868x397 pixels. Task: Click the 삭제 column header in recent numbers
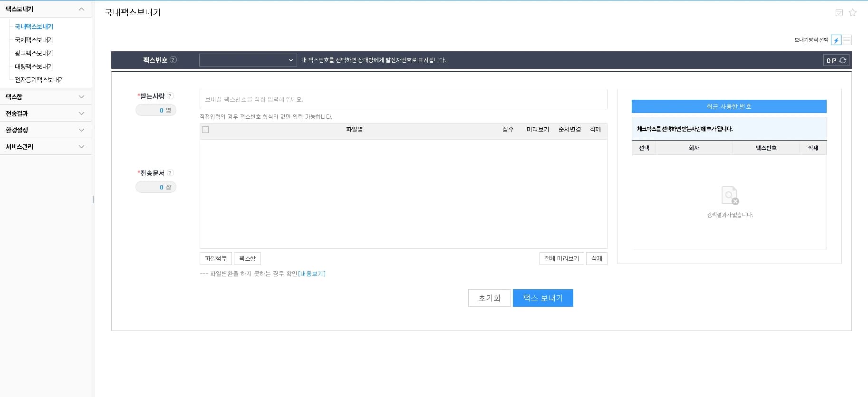813,148
